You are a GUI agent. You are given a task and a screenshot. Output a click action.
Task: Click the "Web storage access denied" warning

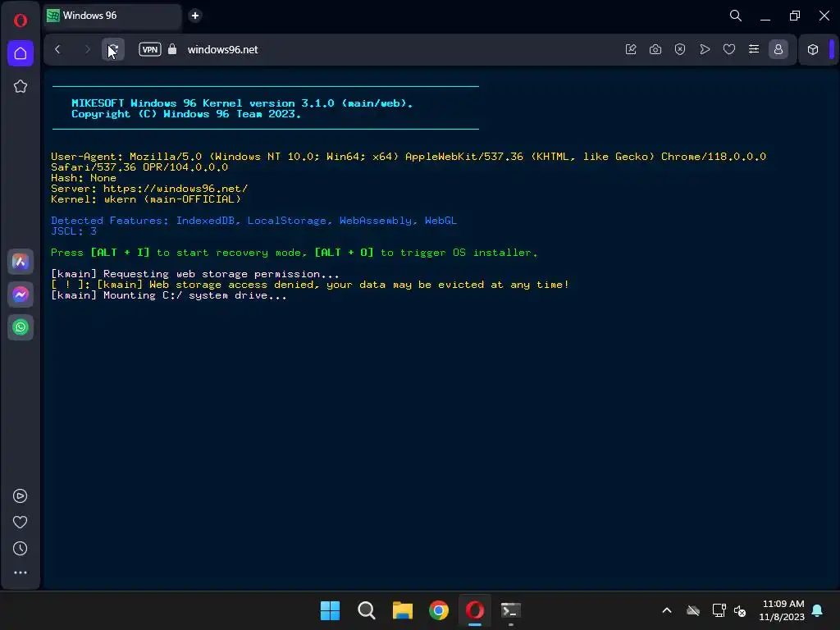[309, 285]
